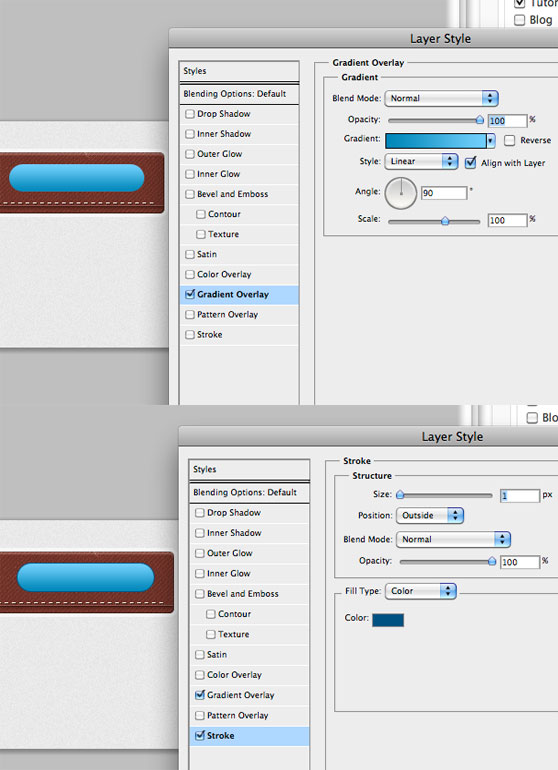Open the Stroke Position Outside dropdown

pyautogui.click(x=430, y=515)
